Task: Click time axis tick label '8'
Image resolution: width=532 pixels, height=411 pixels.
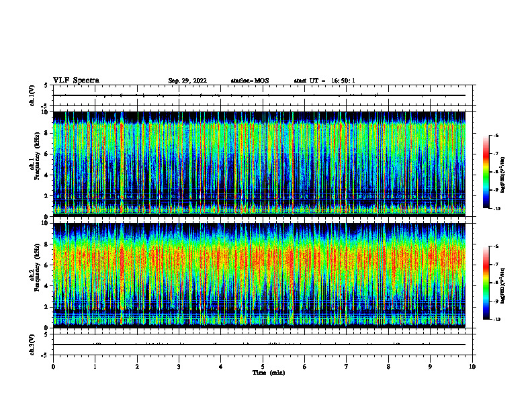Action: coord(388,367)
